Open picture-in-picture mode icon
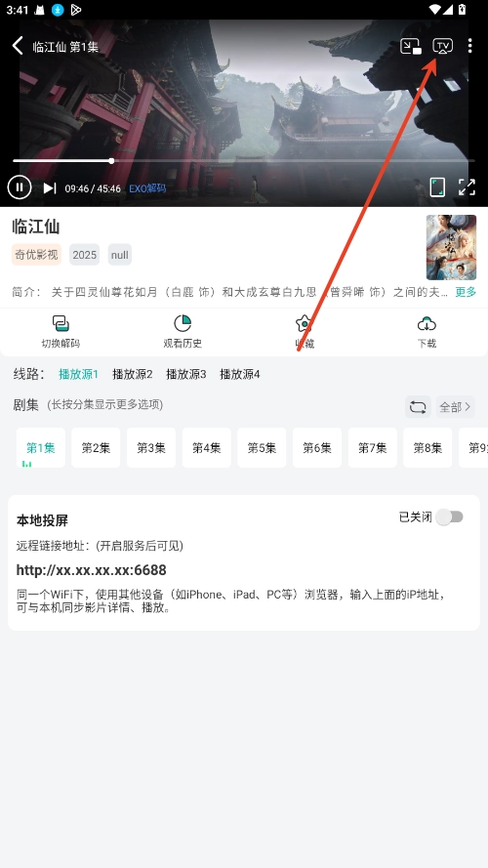Screen dimensions: 488x868 [411, 46]
